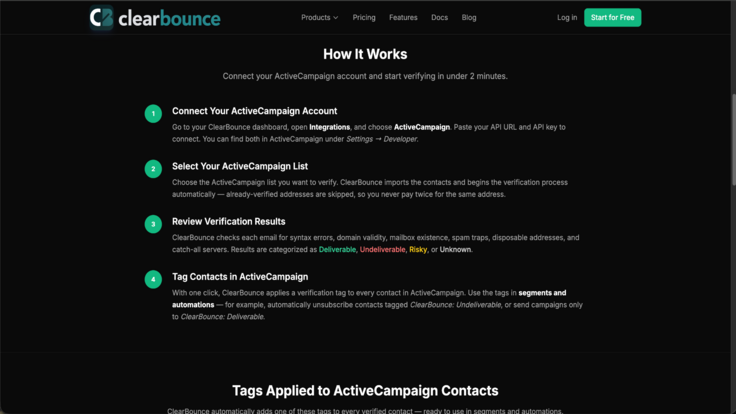The width and height of the screenshot is (736, 414).
Task: Select the How It Works heading
Action: pos(365,54)
